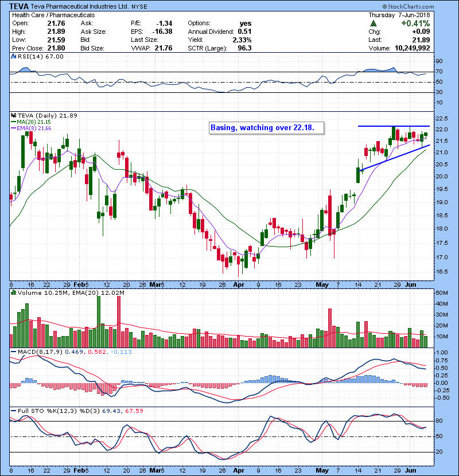This screenshot has width=459, height=476.
Task: Click the tall red volume bar in early May
Action: coord(330,328)
